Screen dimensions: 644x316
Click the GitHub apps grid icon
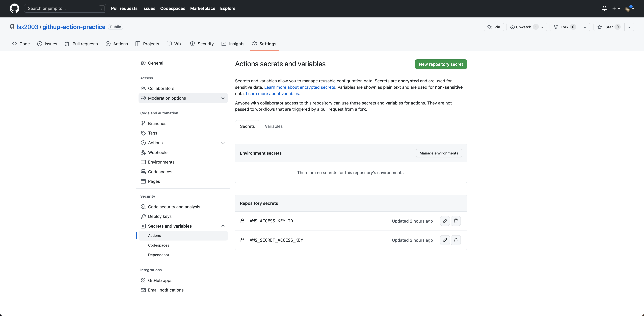[x=143, y=280]
